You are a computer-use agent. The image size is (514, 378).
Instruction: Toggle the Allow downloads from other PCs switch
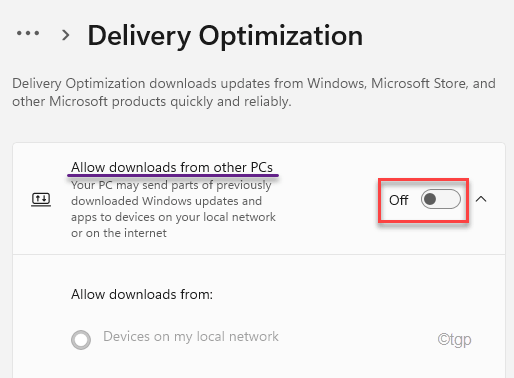[x=441, y=199]
